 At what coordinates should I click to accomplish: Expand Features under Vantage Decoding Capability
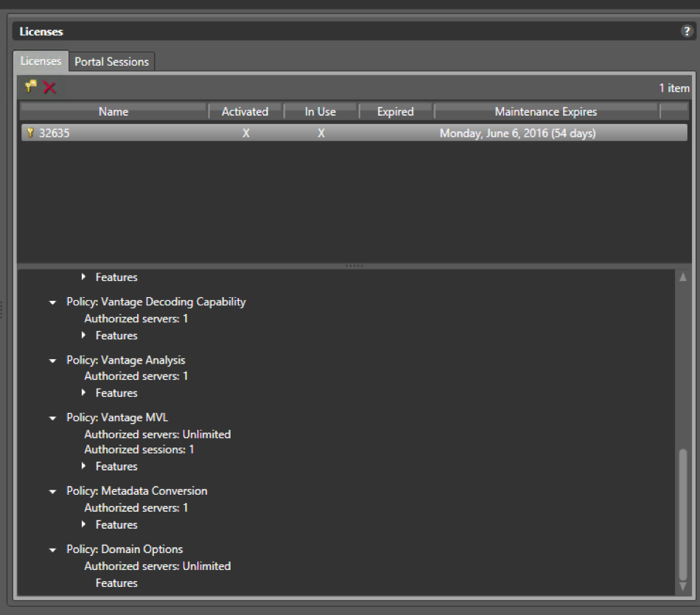83,335
